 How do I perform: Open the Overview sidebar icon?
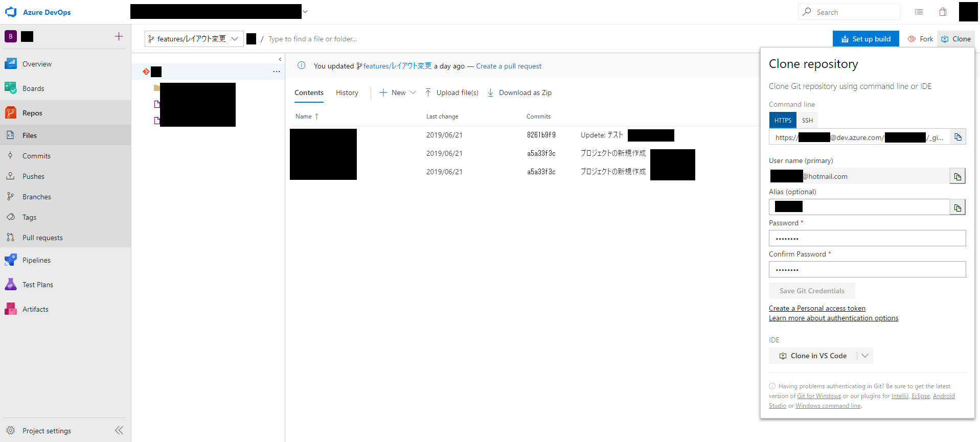click(11, 64)
